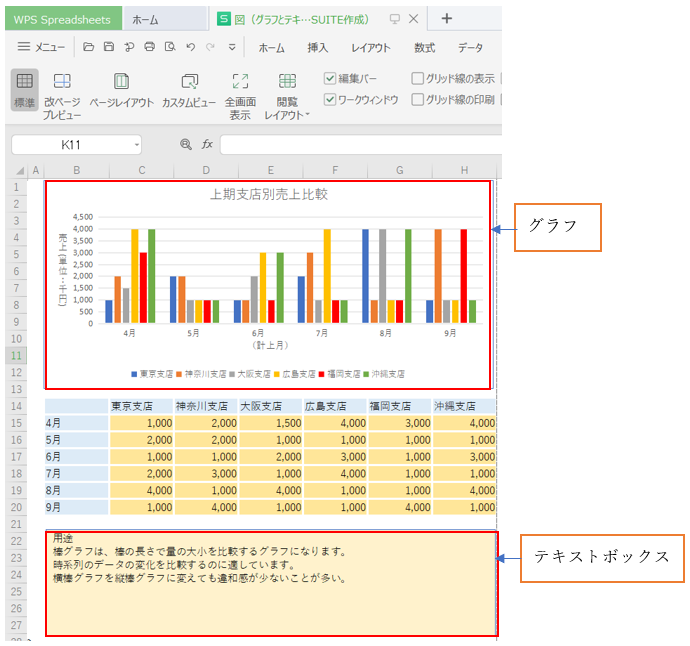This screenshot has width=690, height=646.
Task: Switch to the 数式 ribbon tab
Action: tap(424, 48)
